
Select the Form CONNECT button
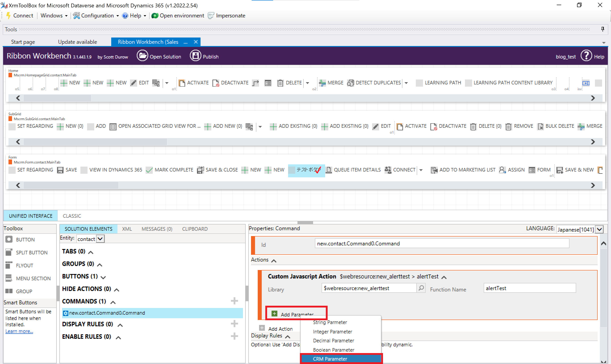click(400, 170)
